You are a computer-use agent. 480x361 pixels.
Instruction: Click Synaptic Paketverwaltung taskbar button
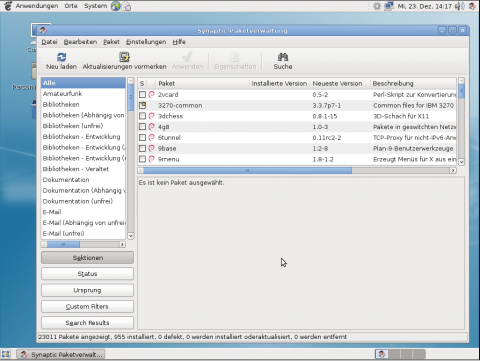(61, 354)
